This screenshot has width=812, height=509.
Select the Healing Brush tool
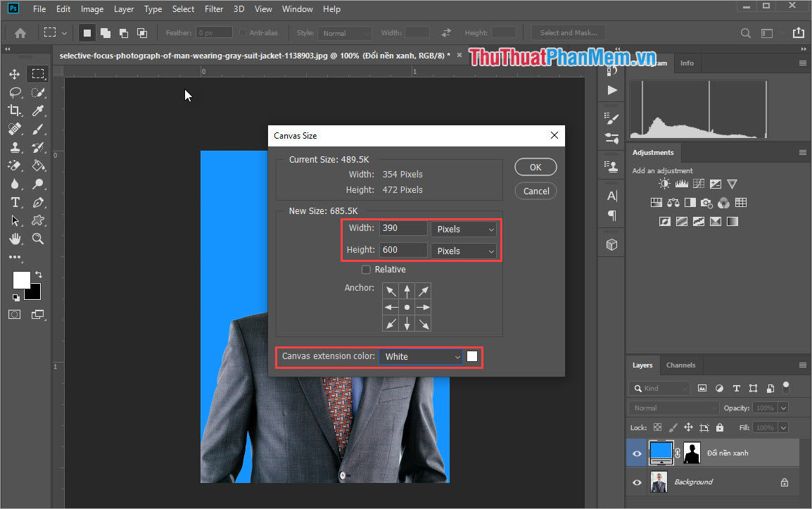coord(15,129)
